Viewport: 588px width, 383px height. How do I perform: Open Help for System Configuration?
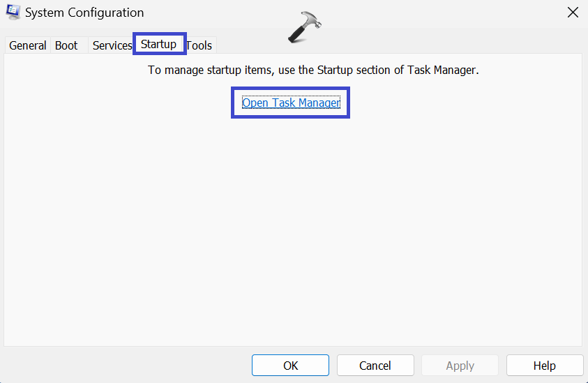tap(544, 365)
